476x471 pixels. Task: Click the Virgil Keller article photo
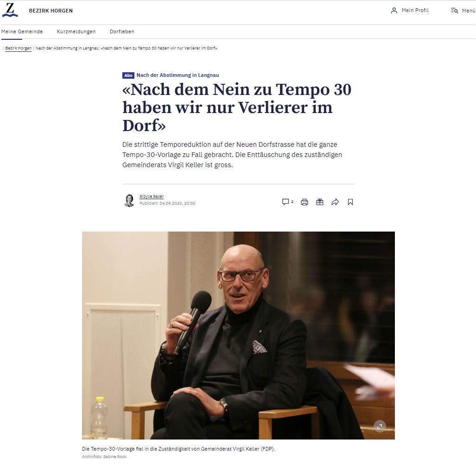(x=238, y=335)
